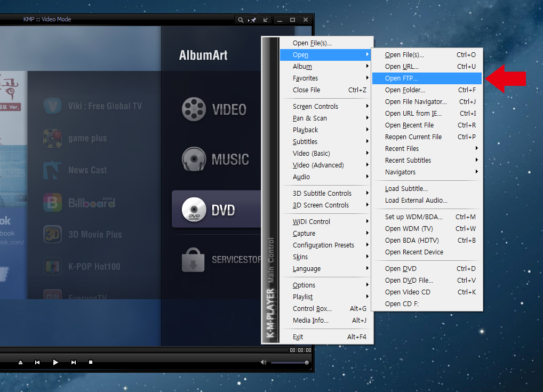Click the next track button
The height and width of the screenshot is (392, 543).
(74, 362)
